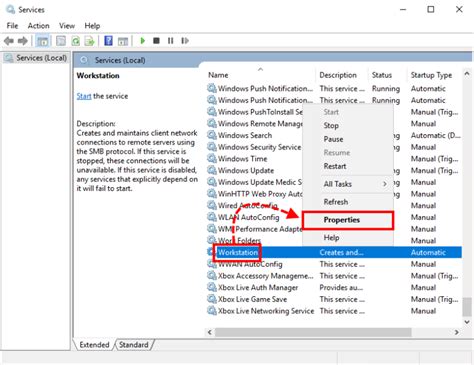This screenshot has width=474, height=365.
Task: Click the gear icon beside Xbox Live Auth Manager
Action: pos(212,287)
